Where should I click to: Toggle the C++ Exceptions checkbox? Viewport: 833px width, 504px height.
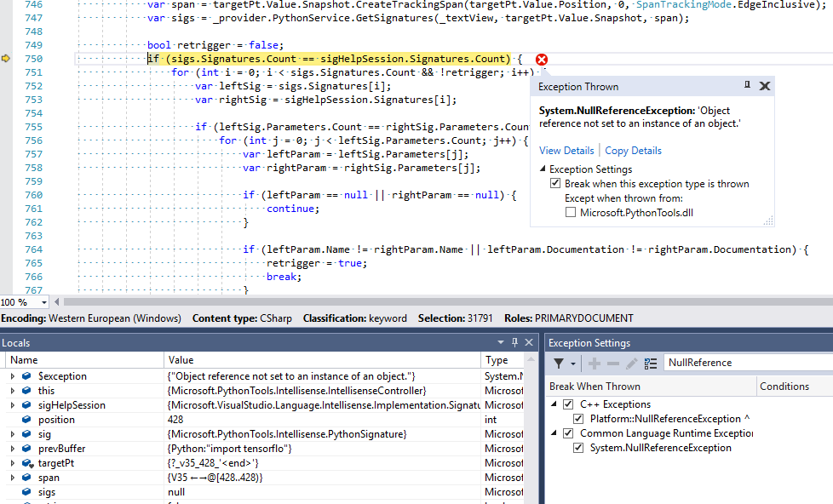(x=566, y=404)
